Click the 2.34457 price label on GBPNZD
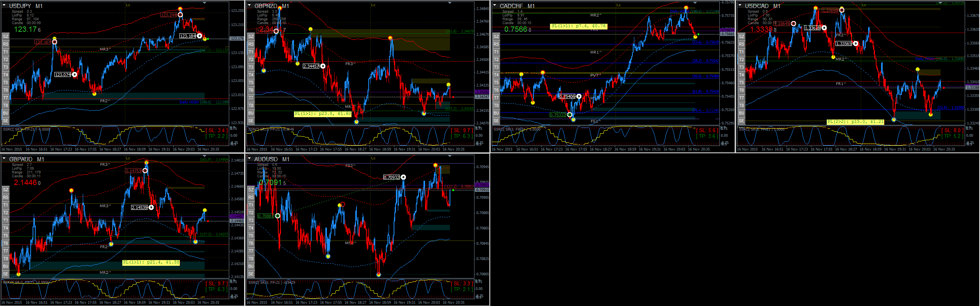The height and width of the screenshot is (306, 980). click(311, 66)
